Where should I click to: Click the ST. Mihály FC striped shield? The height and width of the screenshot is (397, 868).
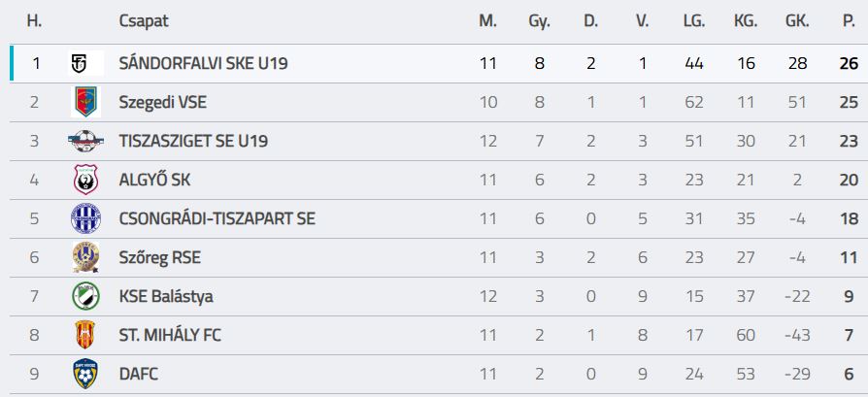[x=85, y=335]
